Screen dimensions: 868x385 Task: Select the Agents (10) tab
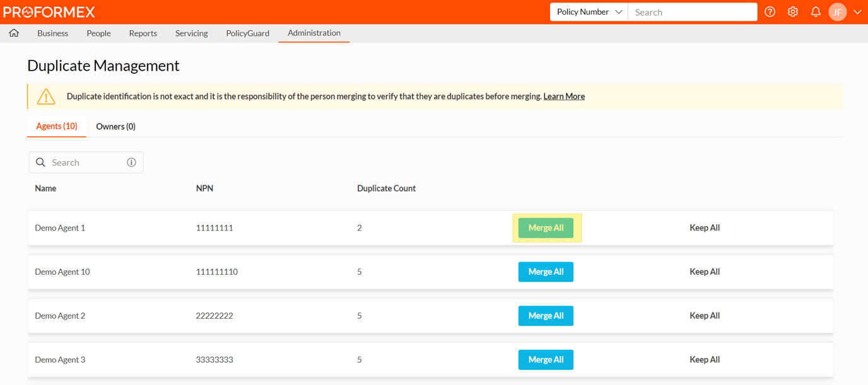(57, 127)
